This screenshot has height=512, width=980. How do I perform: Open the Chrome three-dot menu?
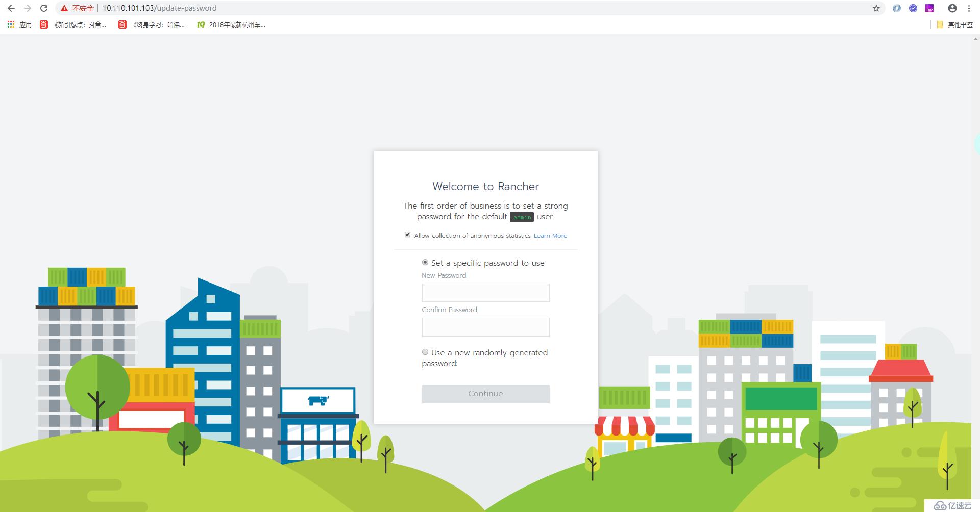tap(969, 8)
